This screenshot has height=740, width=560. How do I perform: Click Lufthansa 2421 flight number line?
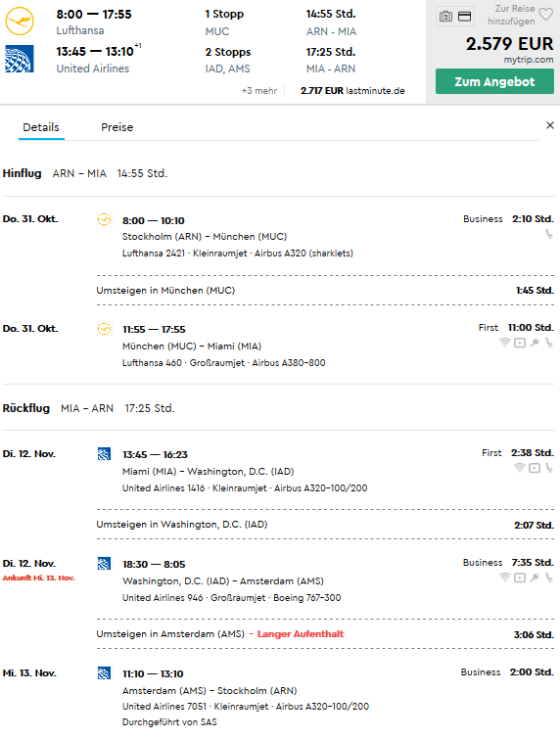pyautogui.click(x=238, y=254)
